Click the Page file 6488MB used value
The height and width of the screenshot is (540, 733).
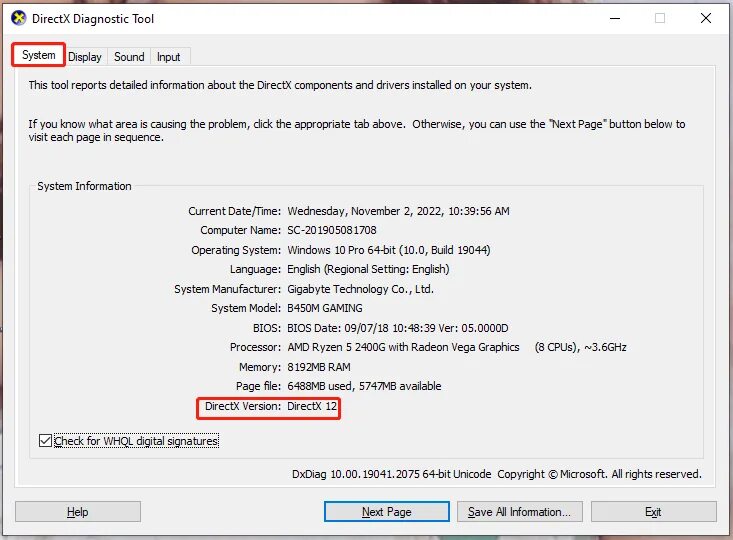tap(364, 386)
